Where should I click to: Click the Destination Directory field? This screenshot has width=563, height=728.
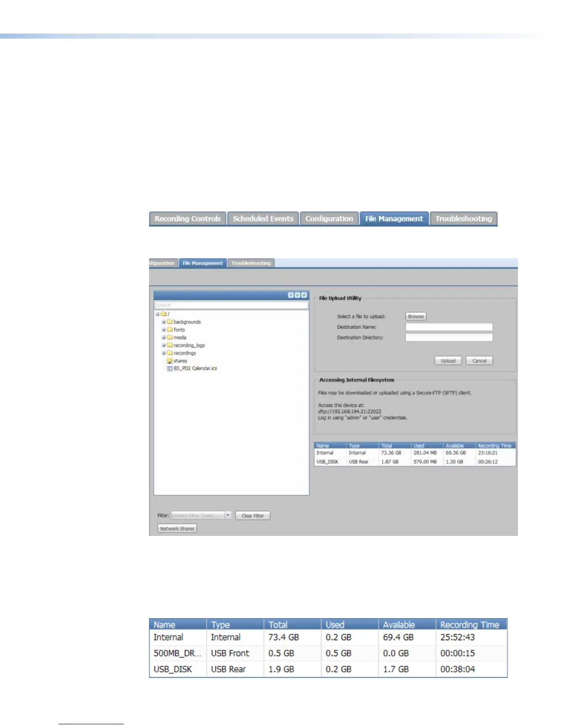pyautogui.click(x=449, y=337)
